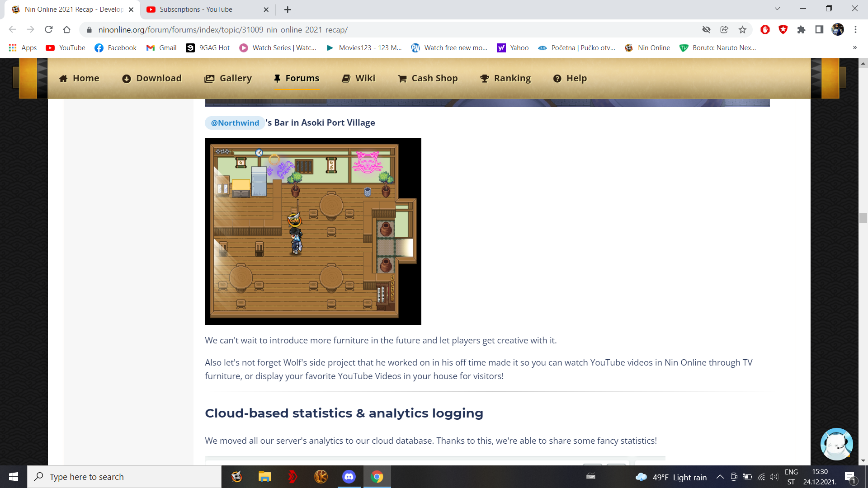The width and height of the screenshot is (868, 488).
Task: Click the Share this page icon
Action: pos(724,30)
